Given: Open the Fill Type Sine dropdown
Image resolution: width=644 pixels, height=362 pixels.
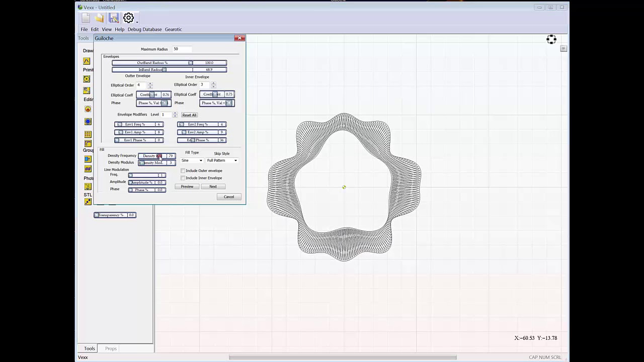Looking at the screenshot, I should pyautogui.click(x=192, y=160).
